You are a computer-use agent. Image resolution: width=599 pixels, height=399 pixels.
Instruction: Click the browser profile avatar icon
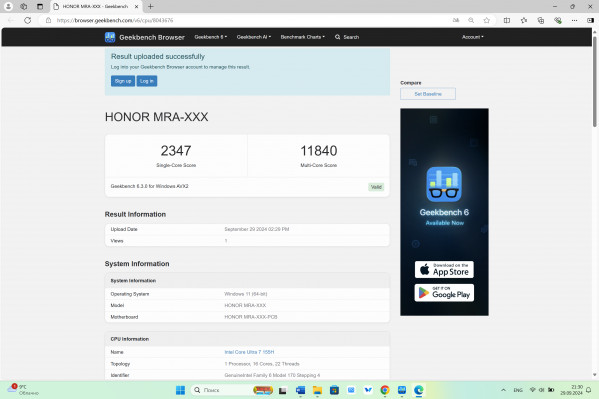coord(8,6)
